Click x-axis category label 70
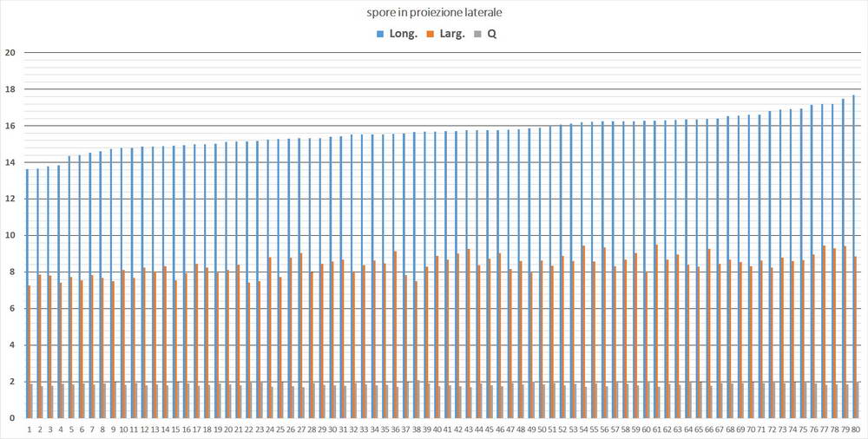 pos(751,429)
